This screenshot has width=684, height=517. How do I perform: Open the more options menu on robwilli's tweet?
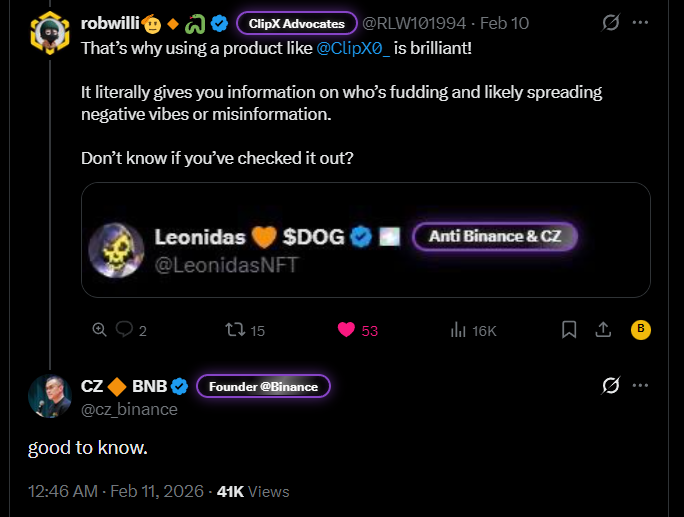click(641, 22)
